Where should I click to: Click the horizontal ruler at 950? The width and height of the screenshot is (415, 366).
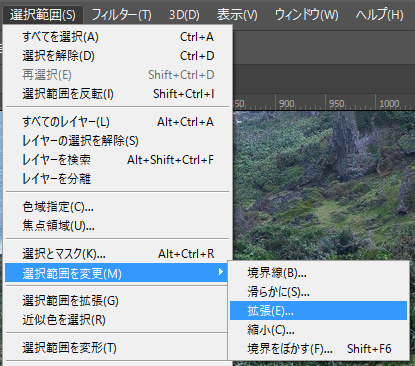[x=336, y=104]
